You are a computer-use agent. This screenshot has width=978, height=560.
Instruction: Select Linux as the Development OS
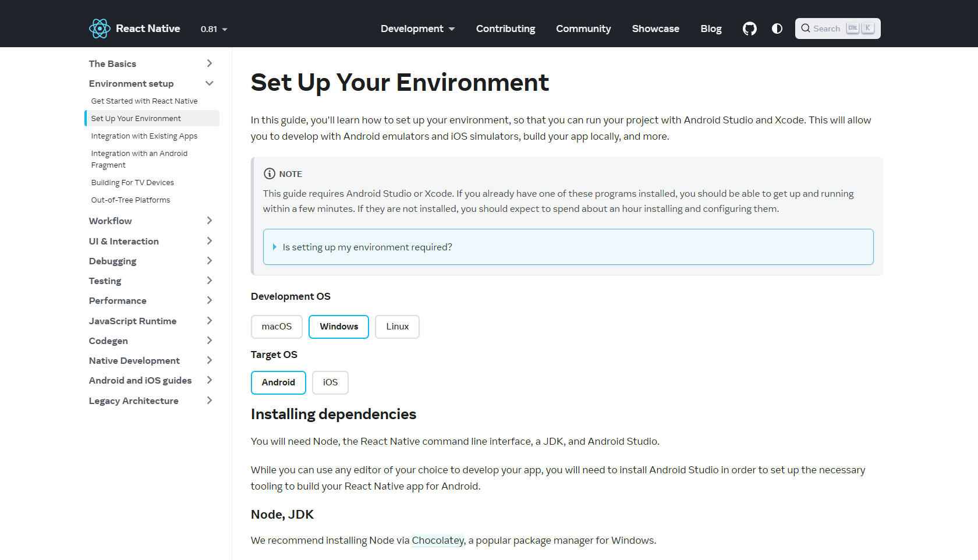[x=397, y=327]
